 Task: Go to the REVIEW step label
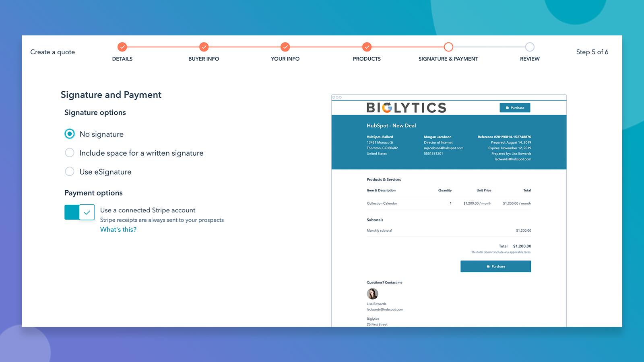pos(530,59)
